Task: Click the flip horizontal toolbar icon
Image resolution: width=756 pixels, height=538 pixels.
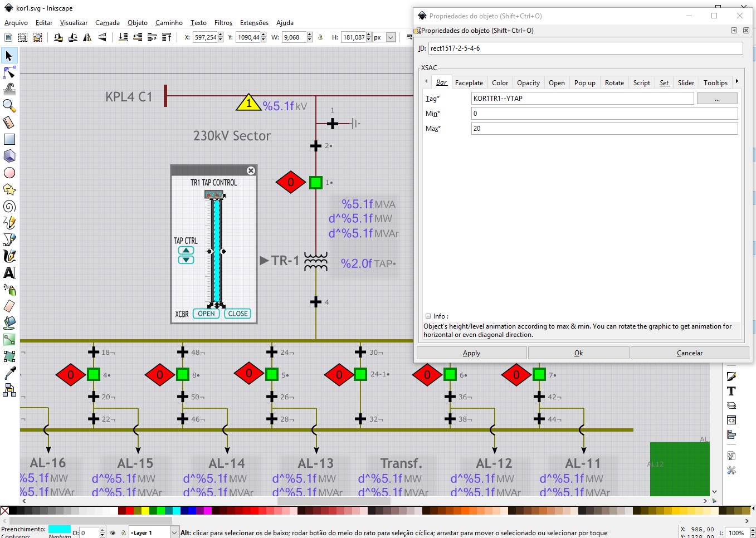Action: point(87,37)
